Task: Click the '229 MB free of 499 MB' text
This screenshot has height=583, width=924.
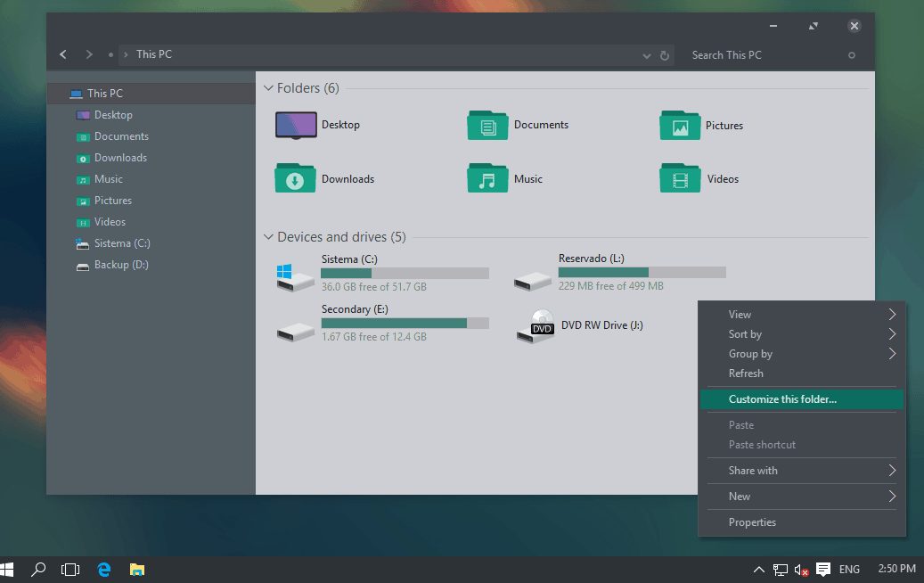Action: click(610, 286)
